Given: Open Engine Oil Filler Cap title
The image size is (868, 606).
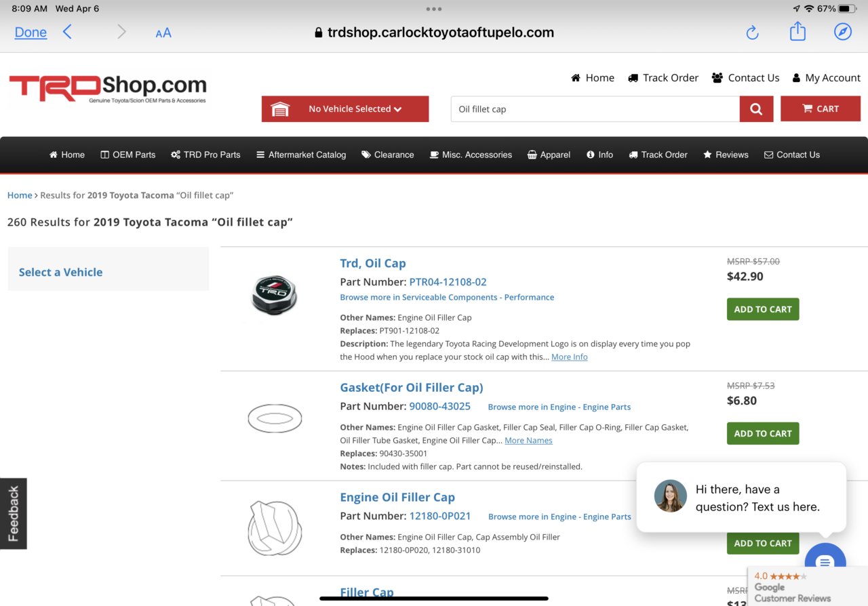Looking at the screenshot, I should (397, 497).
